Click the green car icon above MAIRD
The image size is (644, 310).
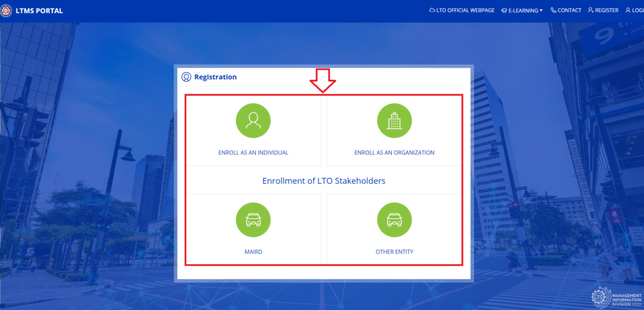253,220
